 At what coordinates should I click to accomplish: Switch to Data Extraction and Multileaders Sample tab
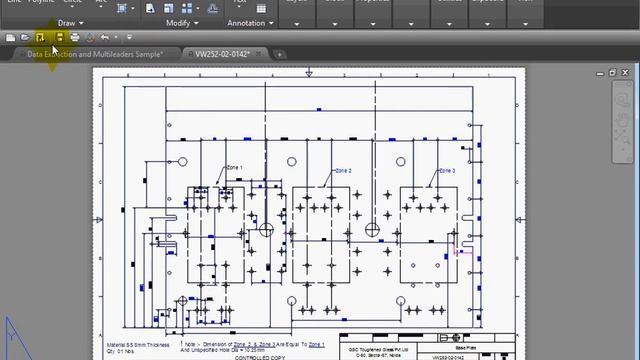[95, 54]
